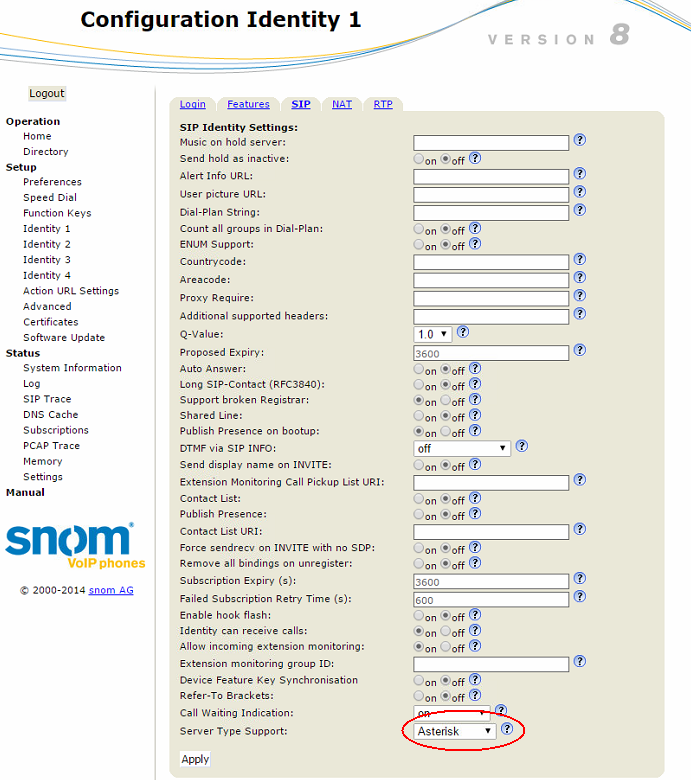This screenshot has height=780, width=691.
Task: Click the Logout button
Action: [x=46, y=94]
